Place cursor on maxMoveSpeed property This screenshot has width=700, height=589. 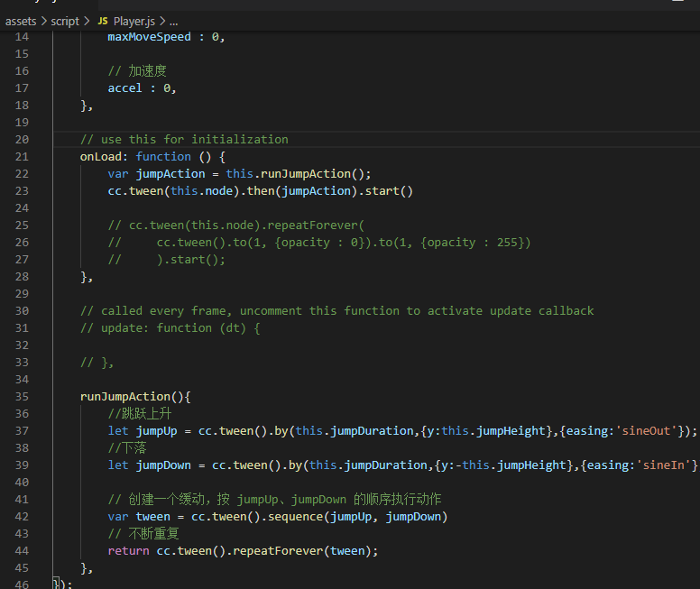[149, 37]
